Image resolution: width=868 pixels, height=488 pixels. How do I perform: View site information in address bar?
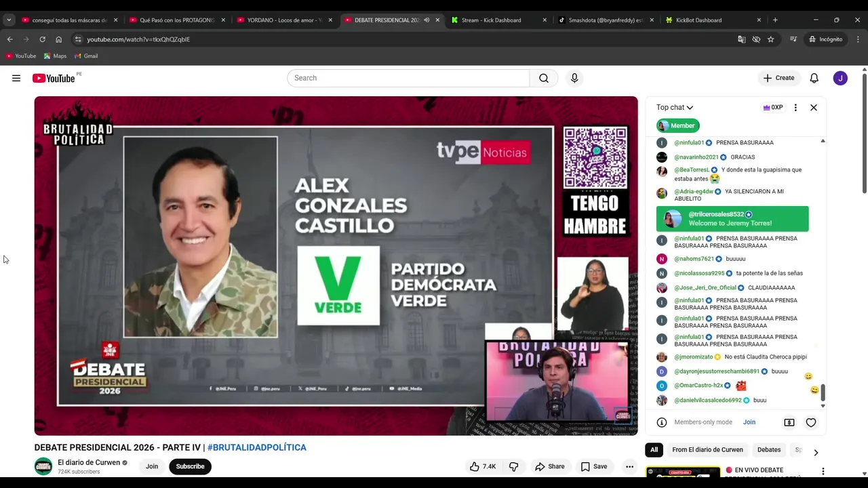click(x=78, y=39)
